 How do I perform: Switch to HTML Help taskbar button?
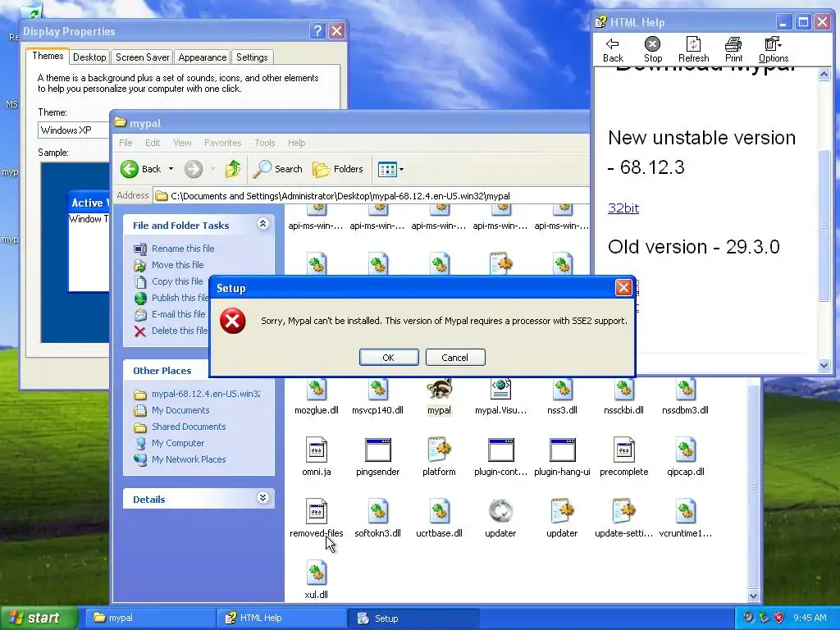click(281, 619)
